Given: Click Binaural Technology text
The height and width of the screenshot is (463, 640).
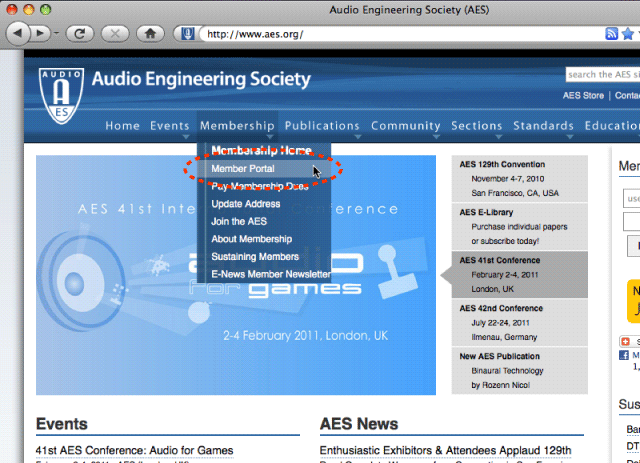Looking at the screenshot, I should click(x=507, y=371).
